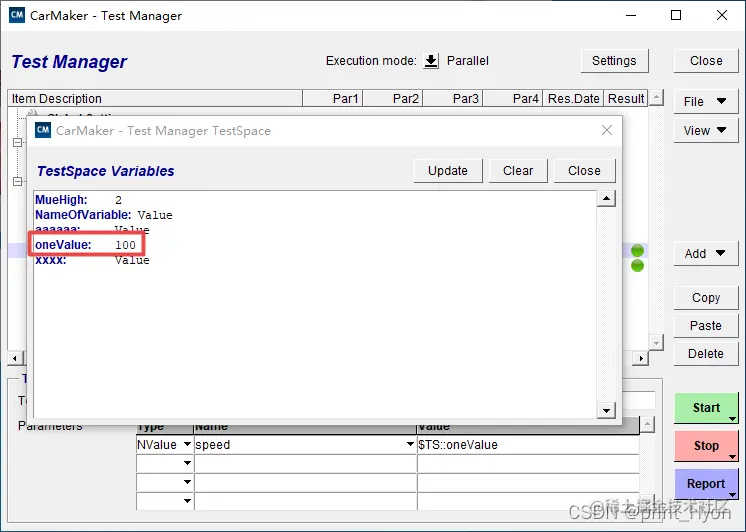Screen dimensions: 746x532
Task: Open the NValue type dropdown
Action: pos(187,444)
